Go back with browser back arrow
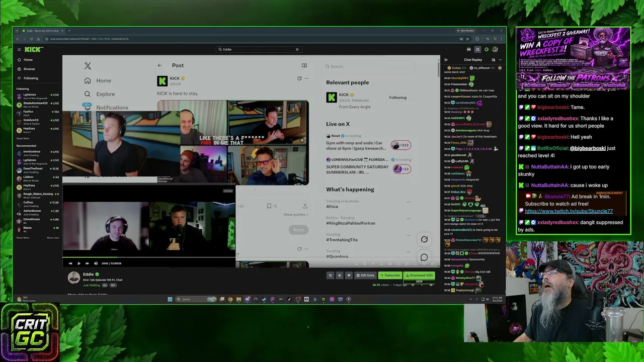This screenshot has height=362, width=644. (x=18, y=39)
